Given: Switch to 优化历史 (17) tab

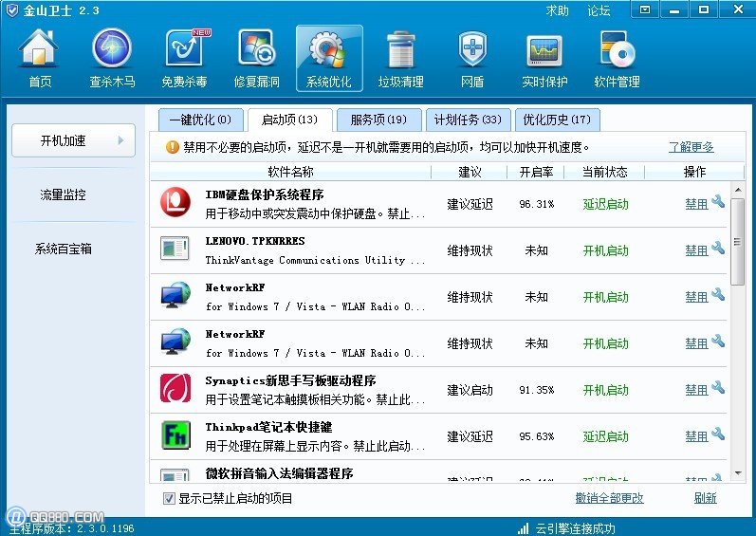Looking at the screenshot, I should 558,120.
